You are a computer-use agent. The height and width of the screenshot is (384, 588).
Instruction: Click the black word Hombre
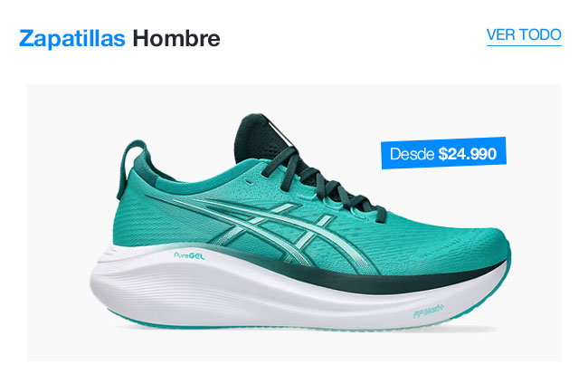176,39
